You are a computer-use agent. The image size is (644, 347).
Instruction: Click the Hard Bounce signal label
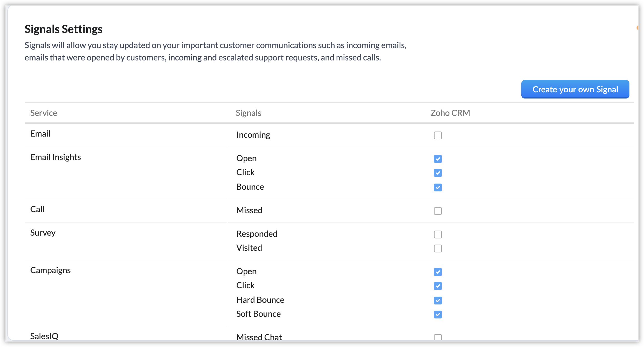pos(260,300)
